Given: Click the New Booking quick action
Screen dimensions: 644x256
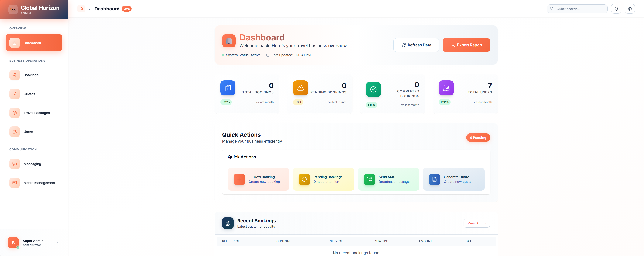Looking at the screenshot, I should [258, 179].
